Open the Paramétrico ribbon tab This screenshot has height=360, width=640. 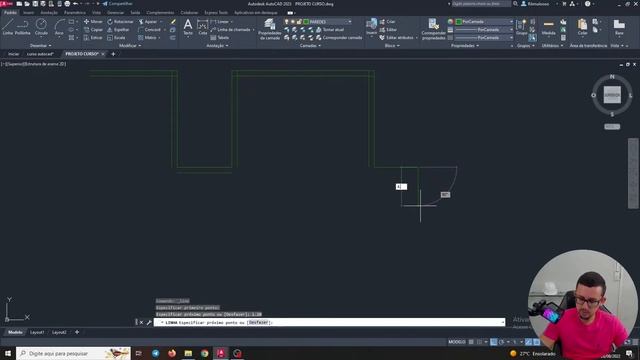coord(75,13)
